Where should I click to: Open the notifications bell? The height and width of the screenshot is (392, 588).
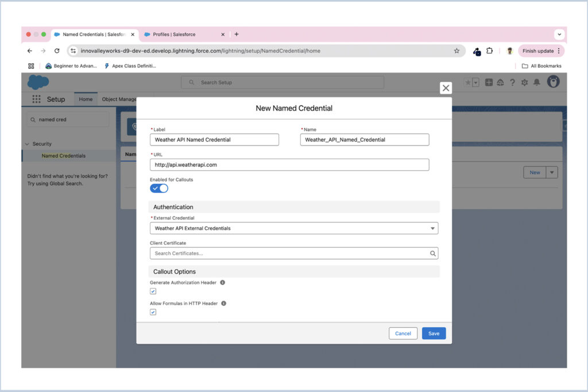[x=537, y=82]
